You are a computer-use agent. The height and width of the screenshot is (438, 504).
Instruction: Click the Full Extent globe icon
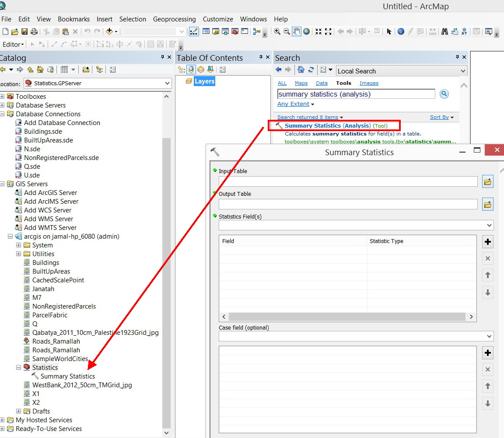point(307,31)
